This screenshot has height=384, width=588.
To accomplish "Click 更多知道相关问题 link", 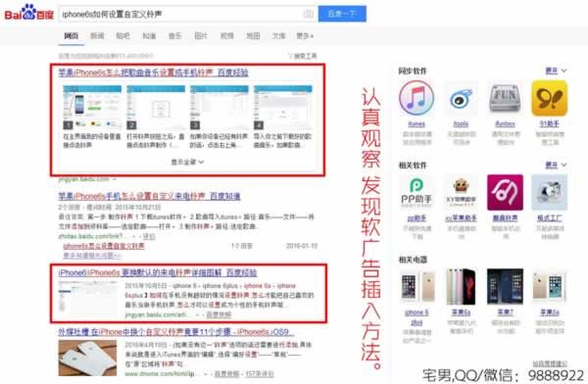I will pos(92,256).
